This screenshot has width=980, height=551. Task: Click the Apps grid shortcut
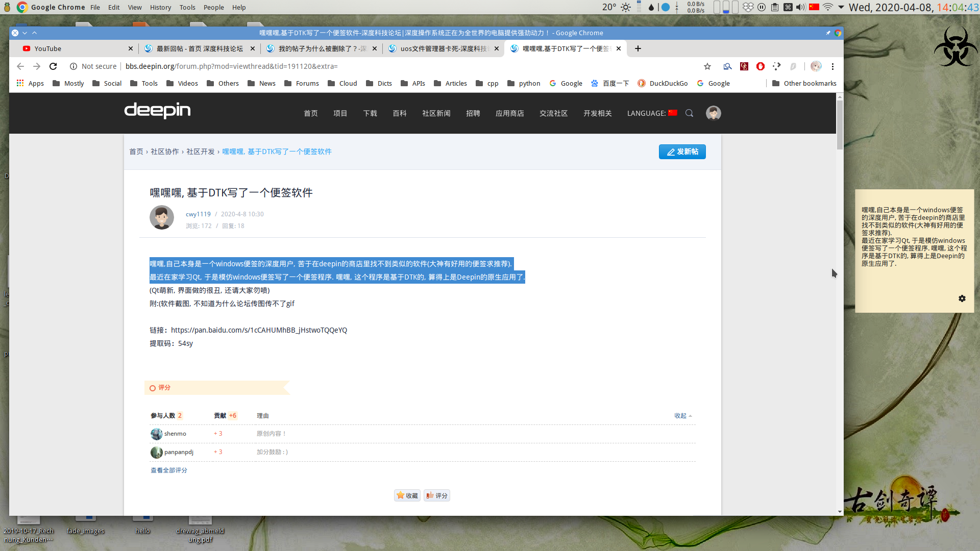click(x=30, y=83)
